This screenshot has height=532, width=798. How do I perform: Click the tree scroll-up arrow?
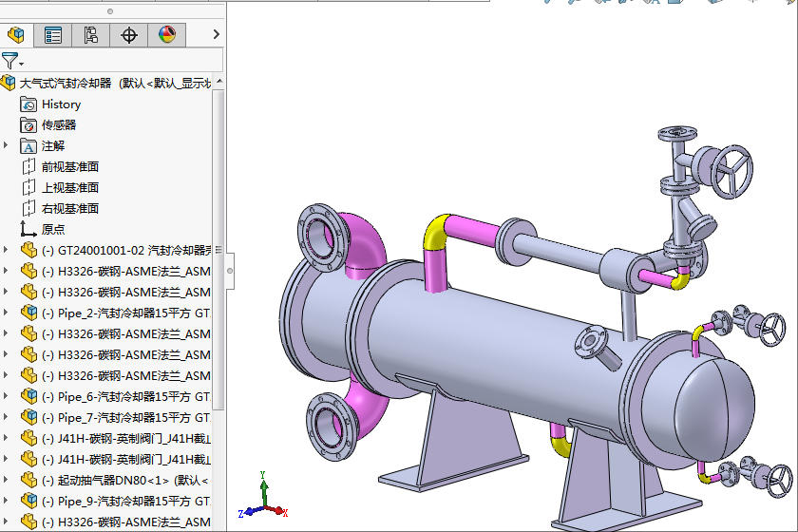click(x=219, y=82)
